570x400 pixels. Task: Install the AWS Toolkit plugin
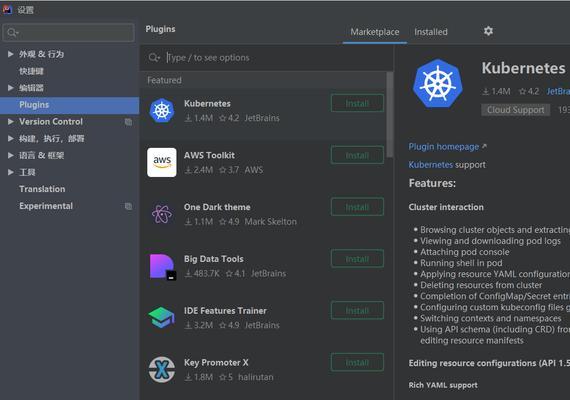pos(357,155)
